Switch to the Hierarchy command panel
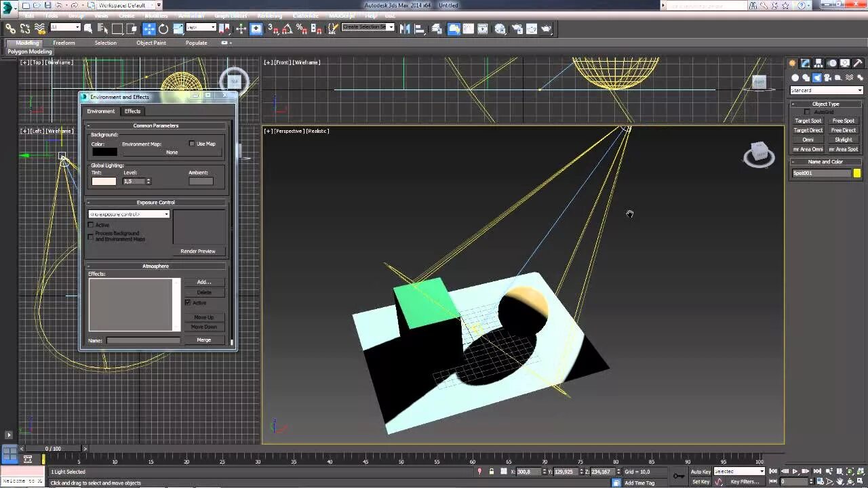Image resolution: width=868 pixels, height=488 pixels. [818, 63]
